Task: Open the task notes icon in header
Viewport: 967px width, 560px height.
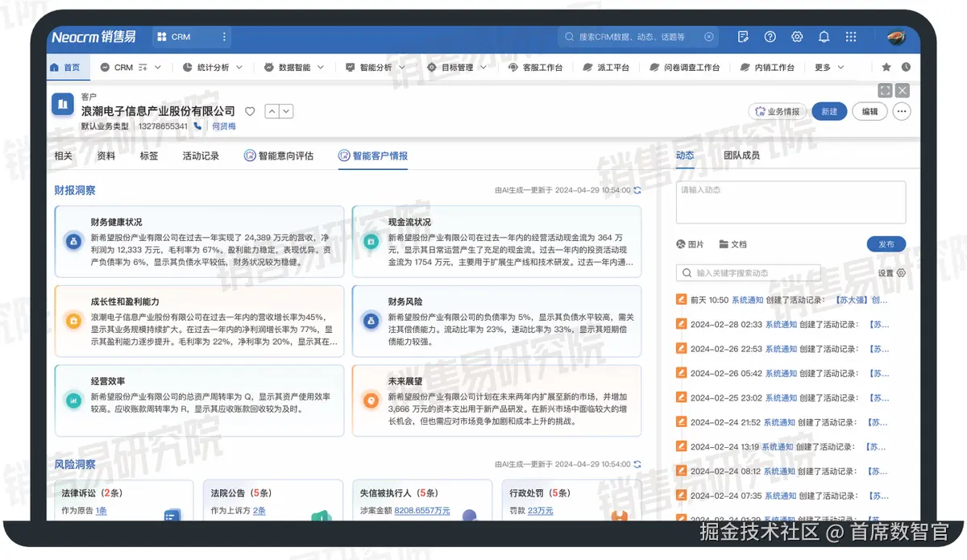Action: (744, 36)
